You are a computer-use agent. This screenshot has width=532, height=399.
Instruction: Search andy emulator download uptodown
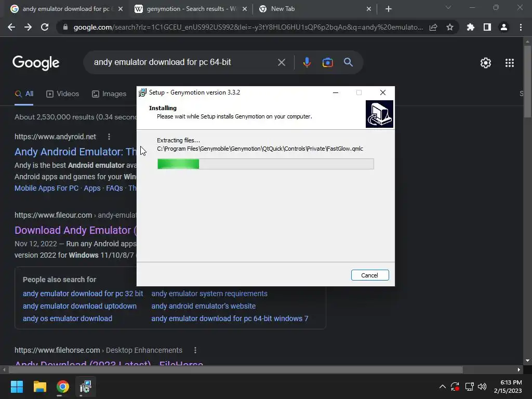(79, 306)
